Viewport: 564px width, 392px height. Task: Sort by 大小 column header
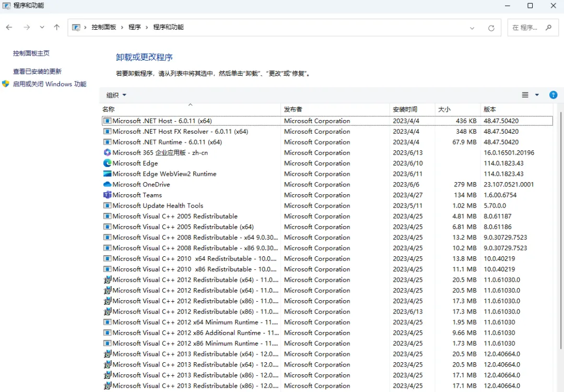coord(458,109)
